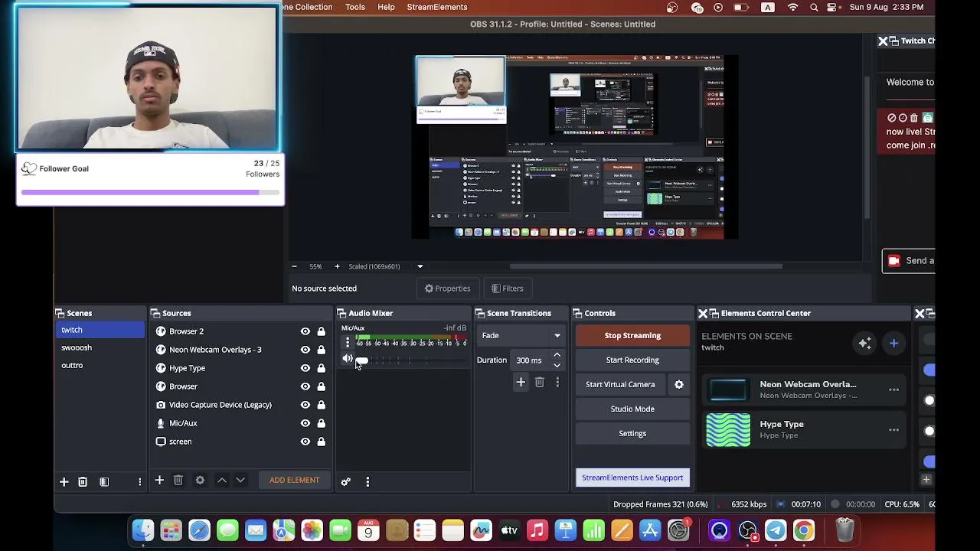Open virtual camera settings gear
The image size is (980, 551).
679,384
